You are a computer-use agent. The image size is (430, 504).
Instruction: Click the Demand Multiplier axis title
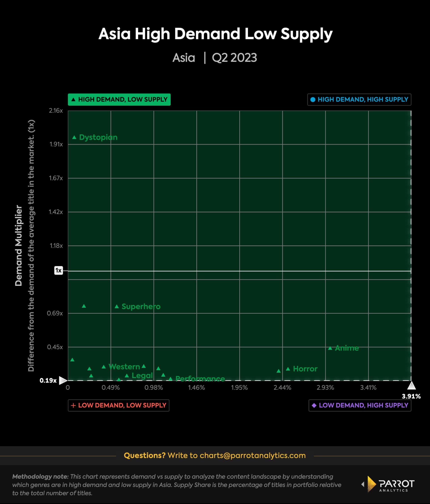[x=19, y=246]
